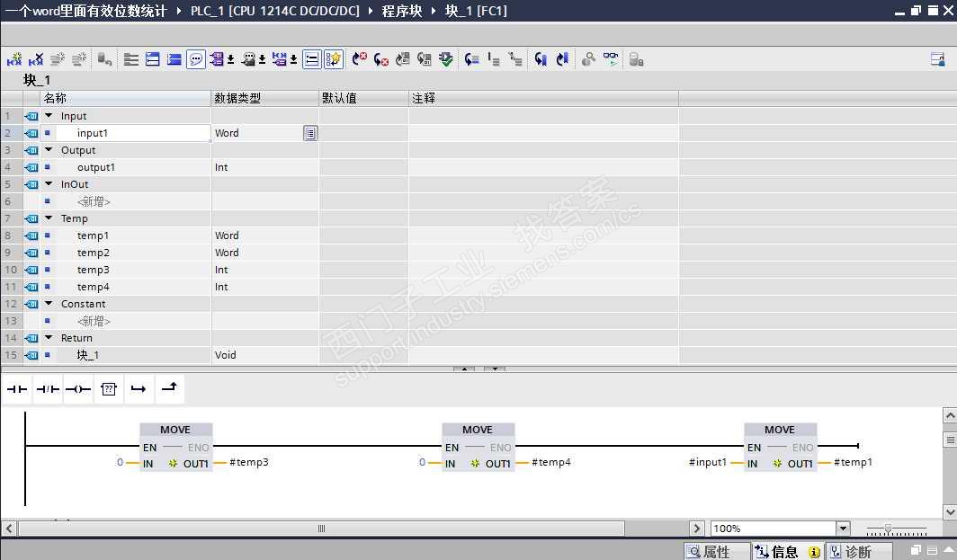Screen dimensions: 957x560
Task: Collapse interface pane with the up arrow
Action: (464, 369)
